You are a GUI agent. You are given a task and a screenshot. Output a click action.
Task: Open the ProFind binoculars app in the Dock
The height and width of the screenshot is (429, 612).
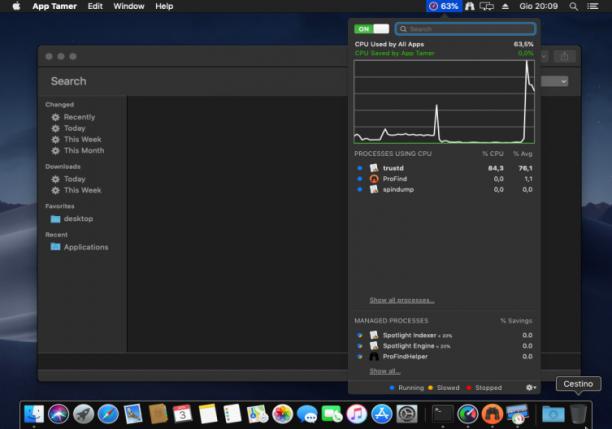pyautogui.click(x=492, y=414)
